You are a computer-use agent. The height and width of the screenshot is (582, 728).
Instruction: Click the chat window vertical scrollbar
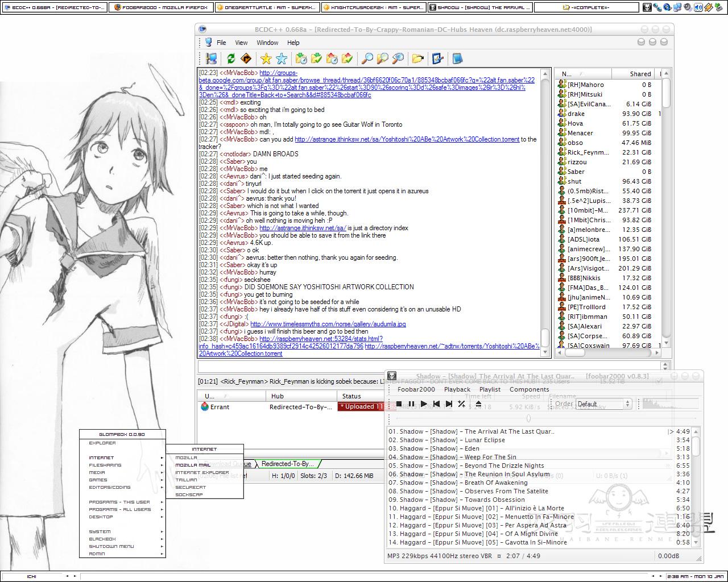pos(545,213)
